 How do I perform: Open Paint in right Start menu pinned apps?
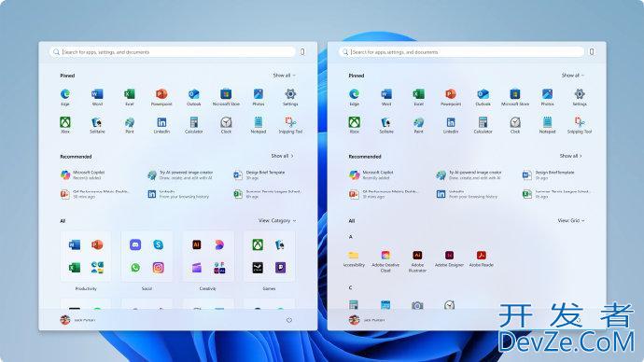pyautogui.click(x=418, y=125)
